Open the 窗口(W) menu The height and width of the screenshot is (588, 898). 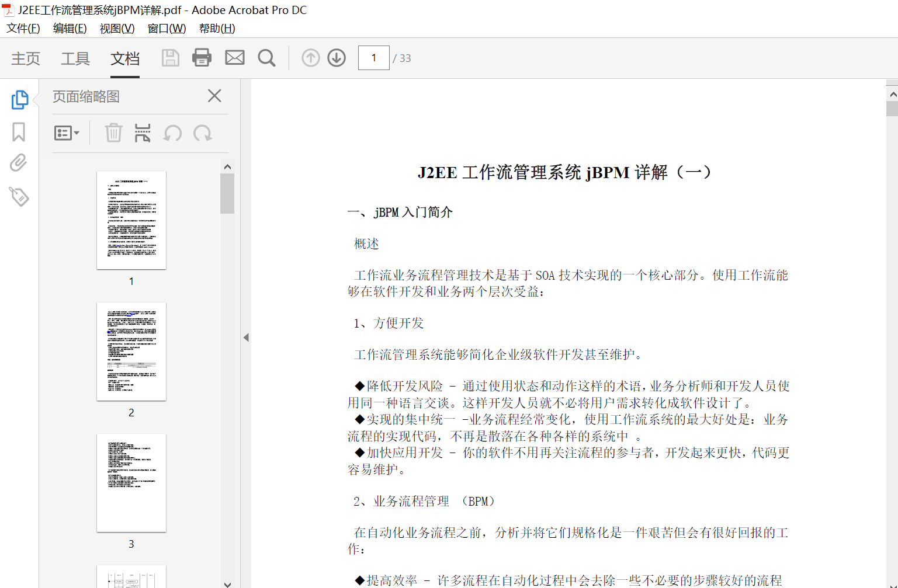[x=167, y=29]
